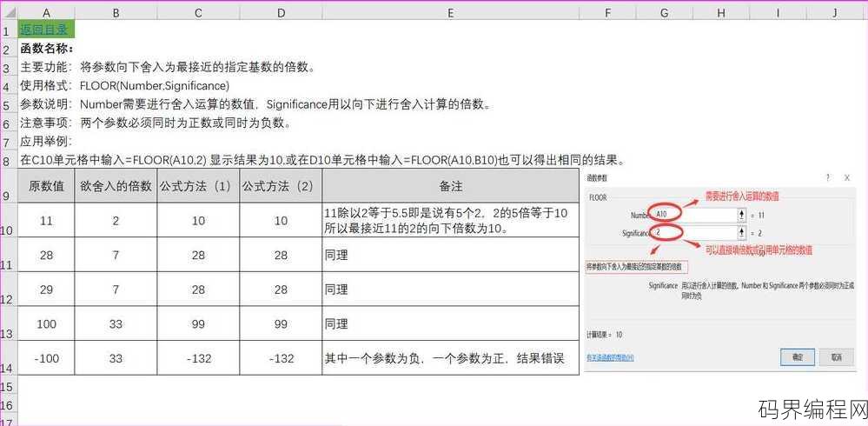Click cell C13 containing 99
The width and height of the screenshot is (868, 426).
198,323
